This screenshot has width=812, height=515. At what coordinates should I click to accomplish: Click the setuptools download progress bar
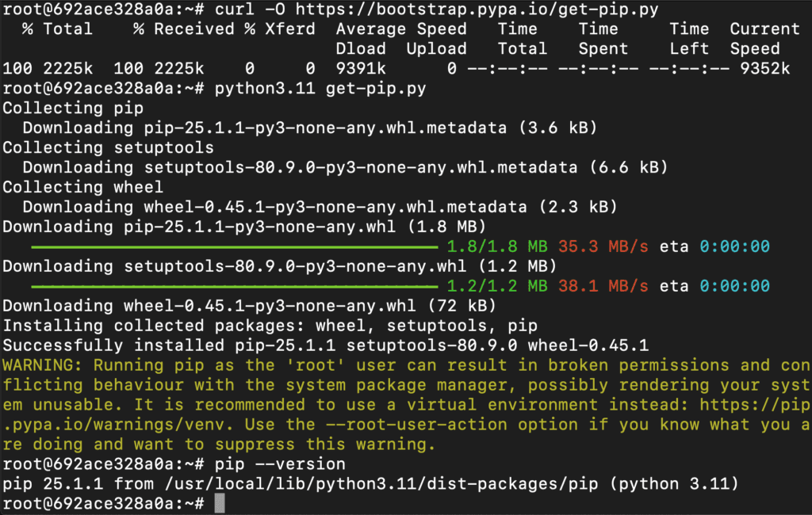pos(235,287)
